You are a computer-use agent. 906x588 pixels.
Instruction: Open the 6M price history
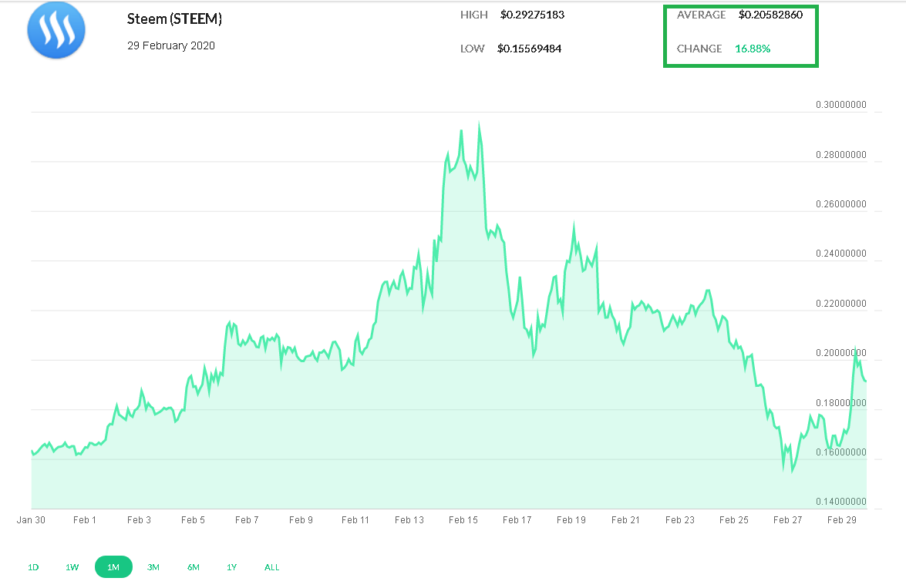coord(193,566)
